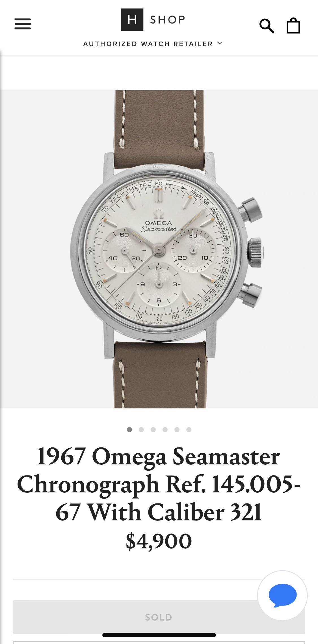
Task: Open the Omega Seamaster watch photo
Action: pyautogui.click(x=159, y=249)
